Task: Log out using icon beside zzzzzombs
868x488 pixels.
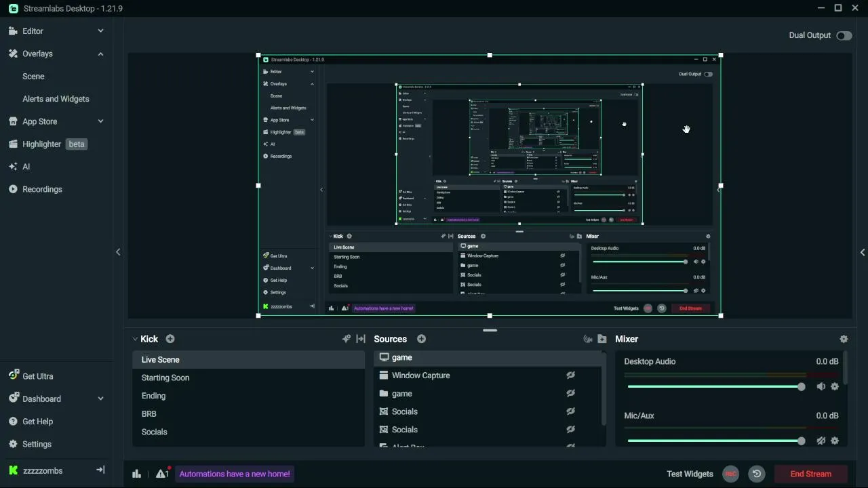Action: coord(100,470)
